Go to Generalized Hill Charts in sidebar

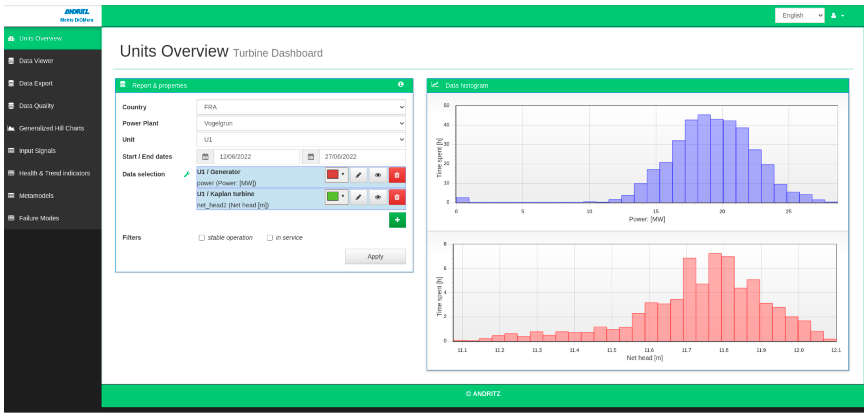click(x=51, y=128)
